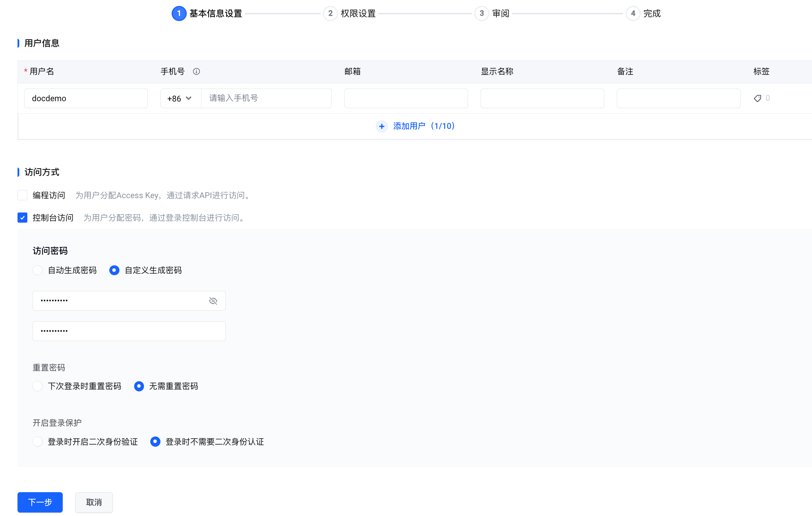Click the confirm password field
This screenshot has height=516, width=812.
click(129, 331)
